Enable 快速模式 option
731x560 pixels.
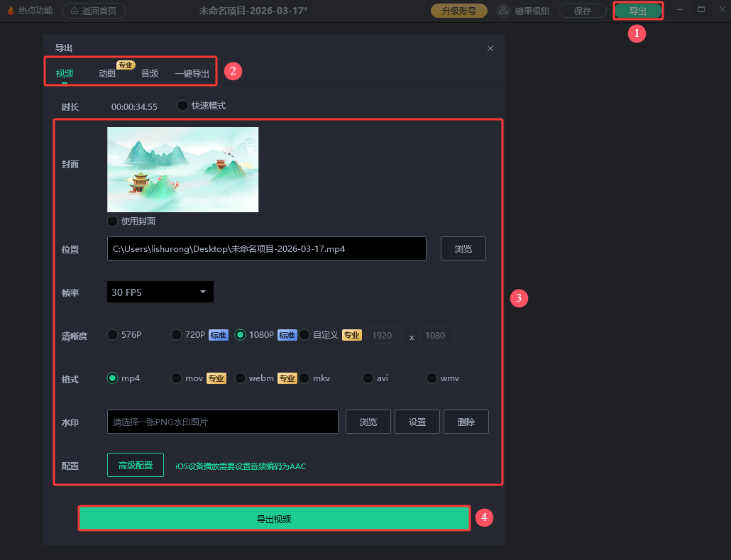tap(183, 106)
